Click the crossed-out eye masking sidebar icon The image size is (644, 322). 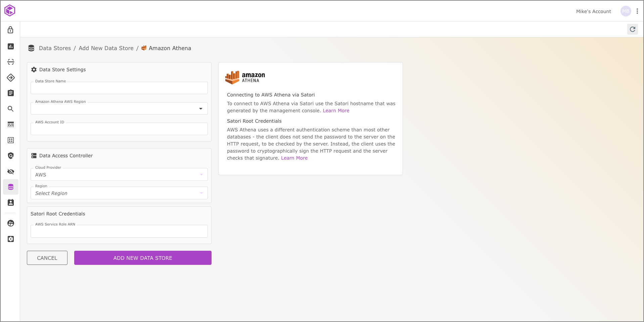[x=11, y=172]
